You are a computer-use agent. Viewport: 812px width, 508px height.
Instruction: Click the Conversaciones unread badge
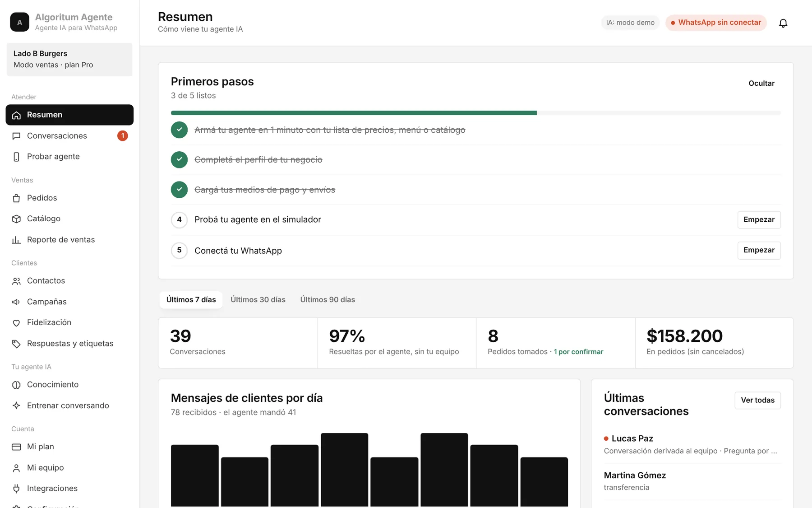tap(123, 136)
